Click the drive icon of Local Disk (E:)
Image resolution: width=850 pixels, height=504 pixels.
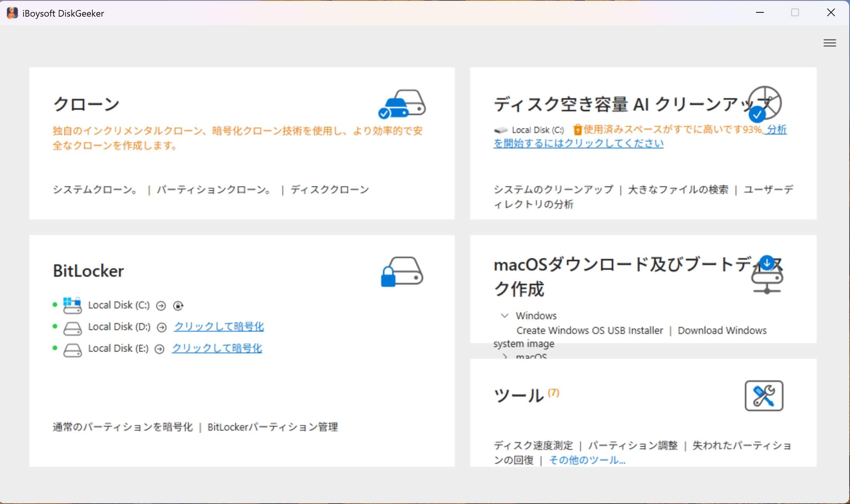72,349
